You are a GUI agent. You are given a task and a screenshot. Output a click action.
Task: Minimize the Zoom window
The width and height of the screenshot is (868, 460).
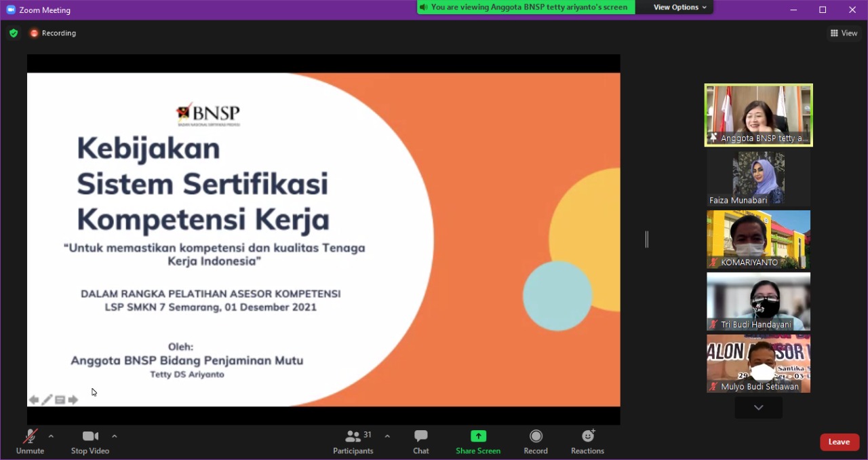793,9
